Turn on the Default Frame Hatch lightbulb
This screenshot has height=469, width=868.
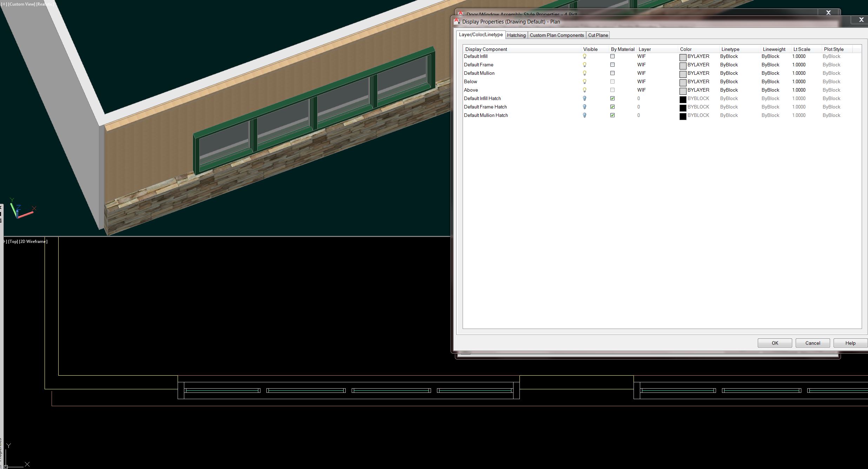pos(584,107)
